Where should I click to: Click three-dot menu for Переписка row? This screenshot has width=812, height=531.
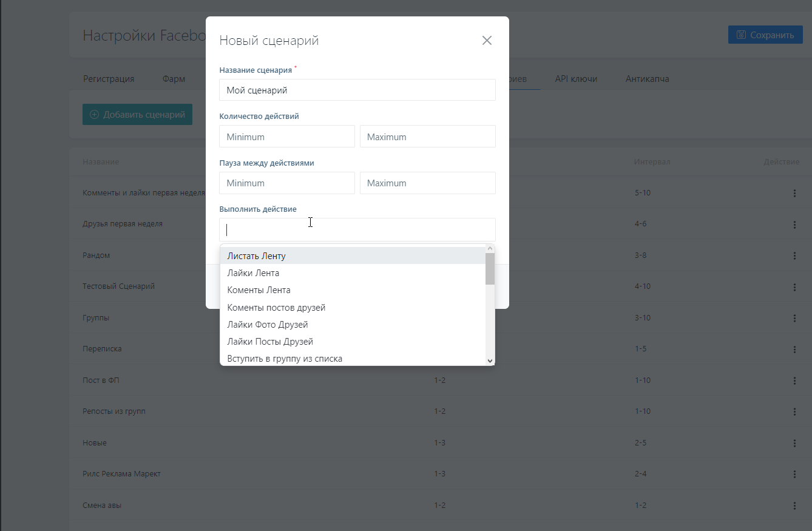[794, 350]
